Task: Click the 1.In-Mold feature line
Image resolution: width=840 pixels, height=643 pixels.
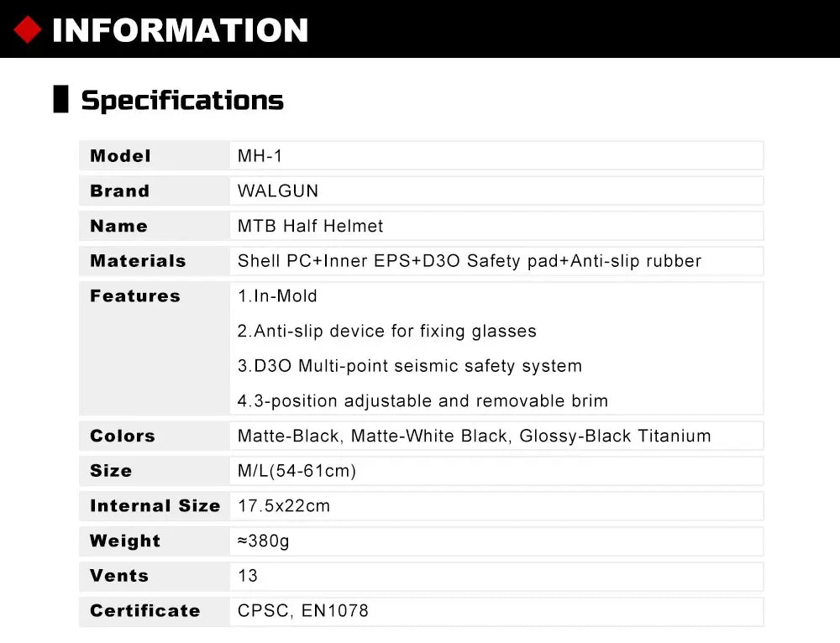Action: (277, 296)
